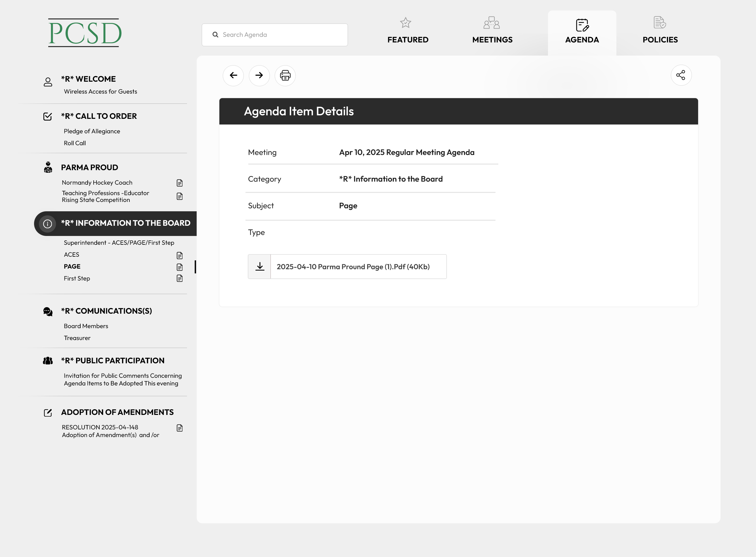
Task: Click the share icon
Action: (x=681, y=75)
